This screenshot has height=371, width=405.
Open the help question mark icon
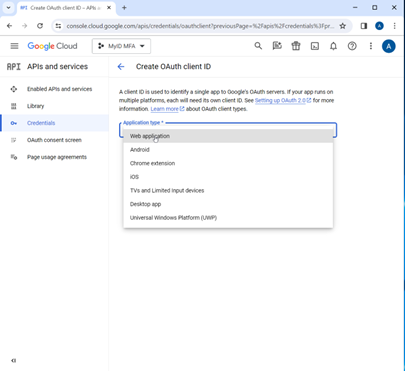(x=352, y=46)
